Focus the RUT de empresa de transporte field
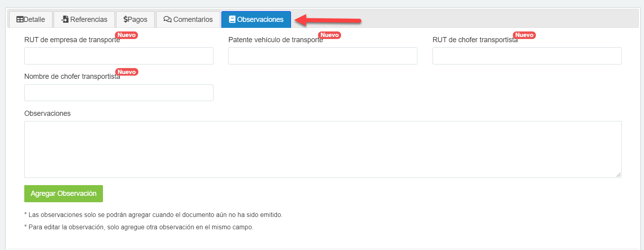Screen dimensions: 644x250 118,56
